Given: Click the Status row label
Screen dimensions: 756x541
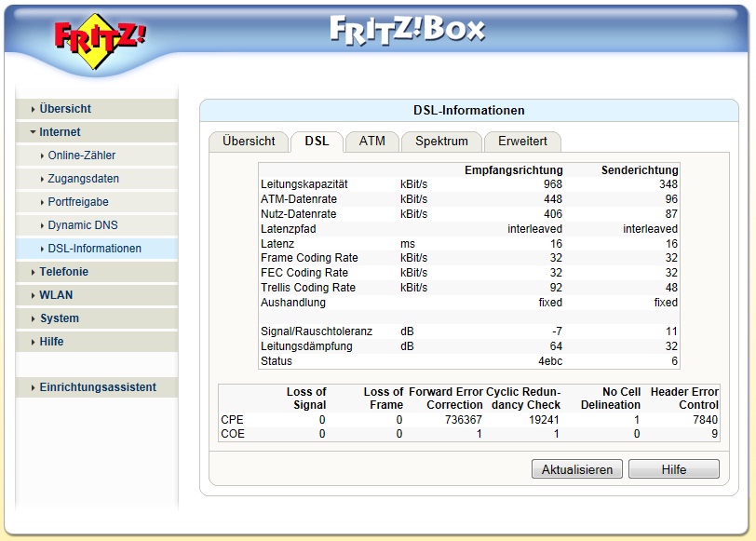Looking at the screenshot, I should 277,361.
